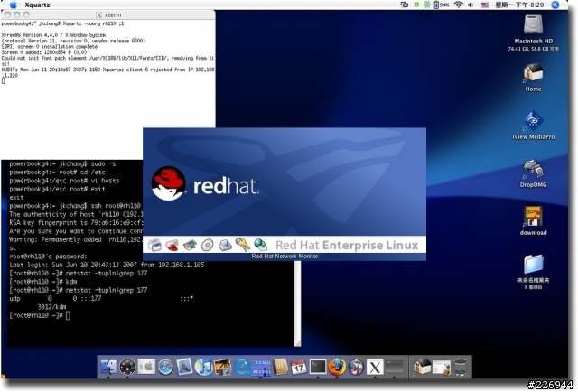Click the 'Red Hat Network Monitor' status text
The image size is (578, 392).
[x=284, y=257]
